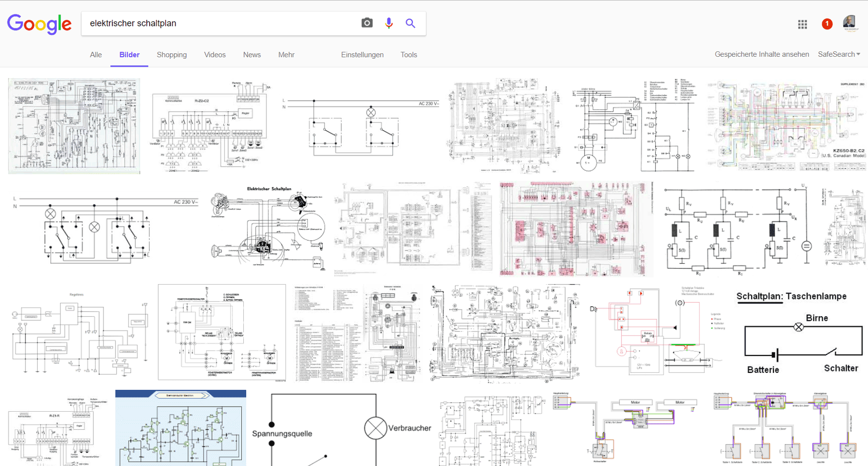
Task: Open the account profile picture
Action: [x=849, y=22]
